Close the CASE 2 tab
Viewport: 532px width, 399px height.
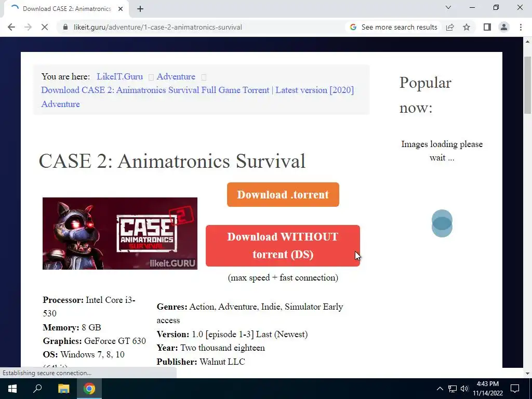click(121, 9)
